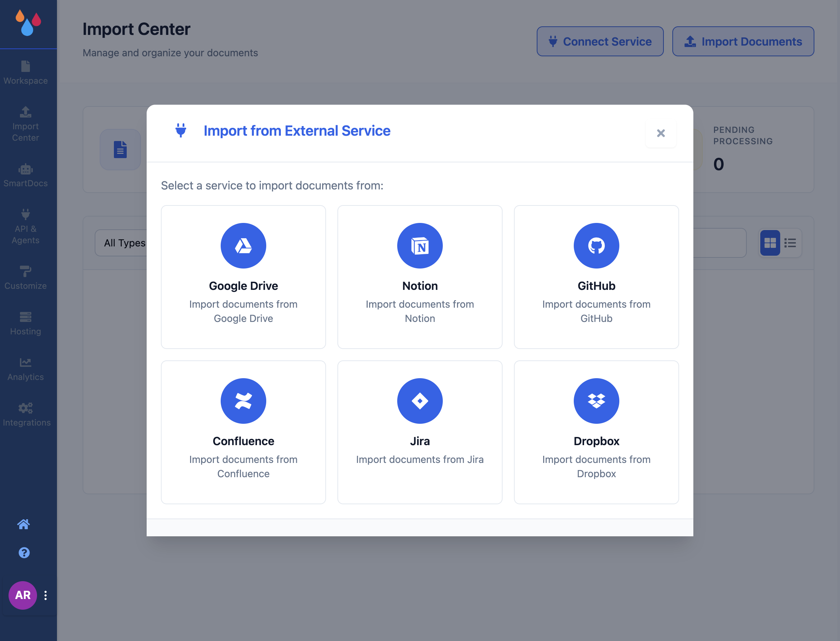This screenshot has width=840, height=641.
Task: Click the Google Drive card title
Action: [x=243, y=286]
